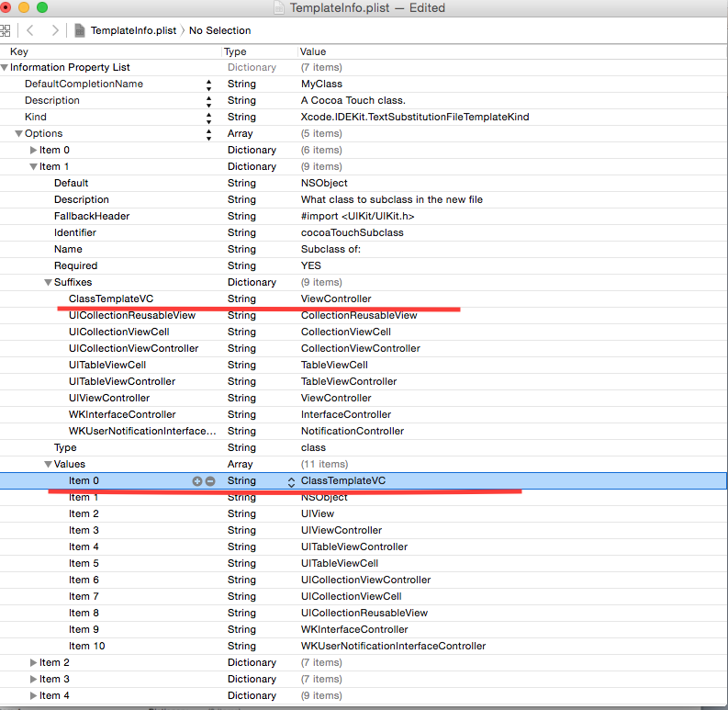Add a row with the plus button on Item 0
The width and height of the screenshot is (728, 710).
point(196,481)
